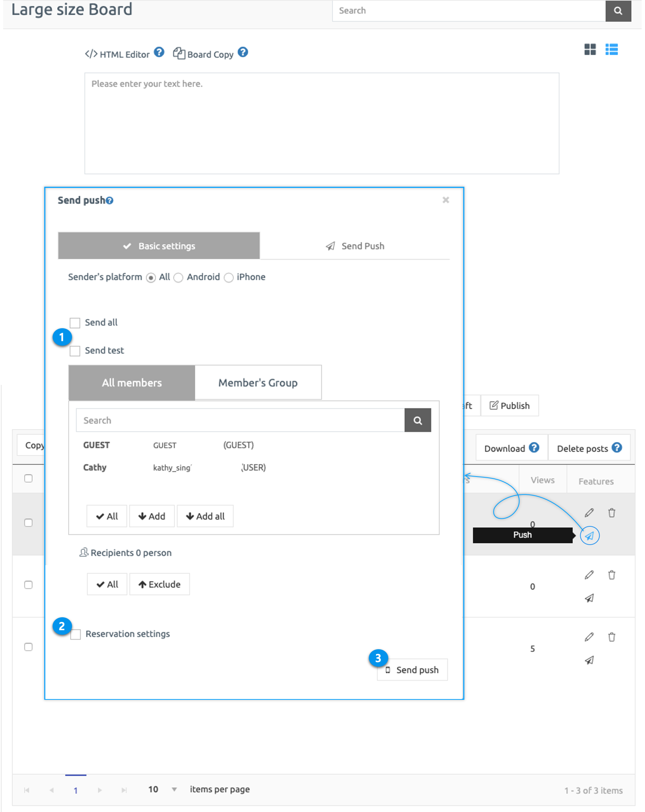This screenshot has height=812, width=645.
Task: Enable the Send all checkbox
Action: [75, 323]
